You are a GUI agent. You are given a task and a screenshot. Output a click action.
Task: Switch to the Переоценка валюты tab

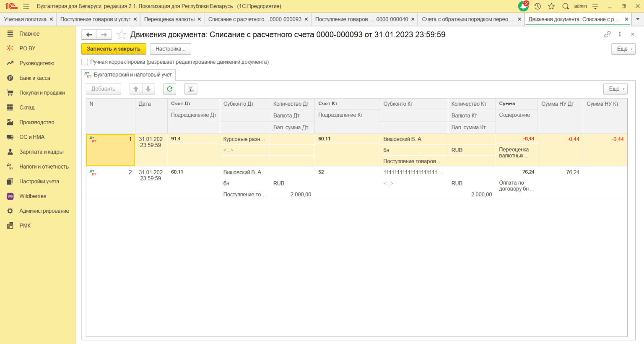[169, 19]
